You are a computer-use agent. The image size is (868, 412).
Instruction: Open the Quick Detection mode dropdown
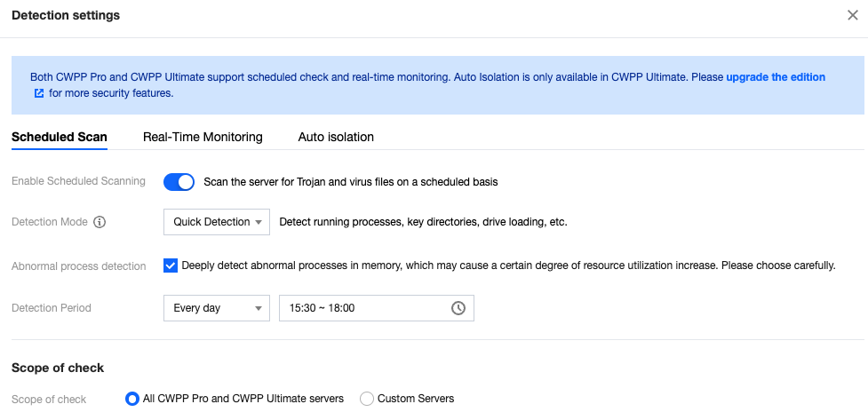pos(216,222)
